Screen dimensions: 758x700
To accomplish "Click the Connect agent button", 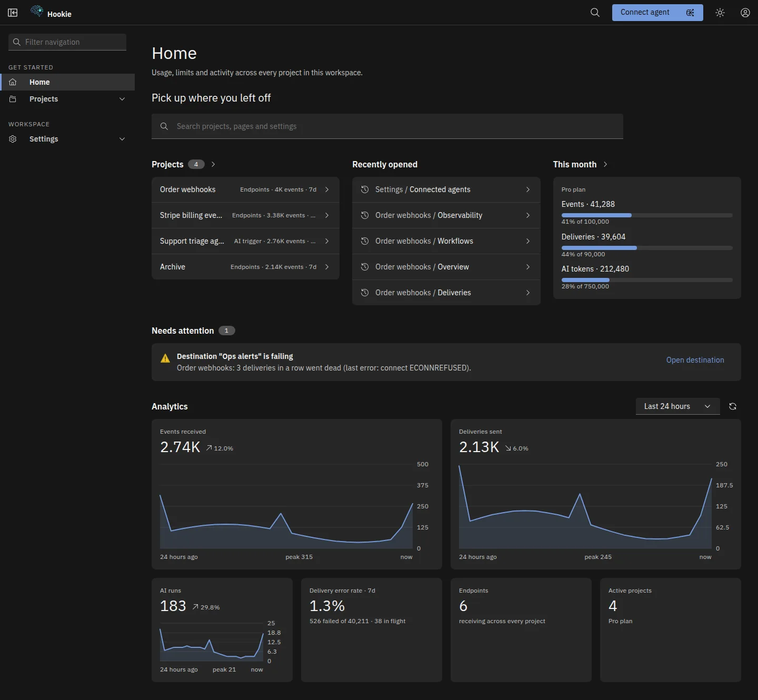I will 657,13.
